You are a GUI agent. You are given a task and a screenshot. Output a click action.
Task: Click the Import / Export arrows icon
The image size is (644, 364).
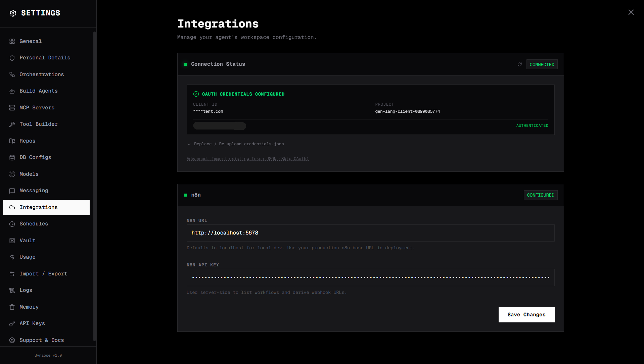point(12,274)
